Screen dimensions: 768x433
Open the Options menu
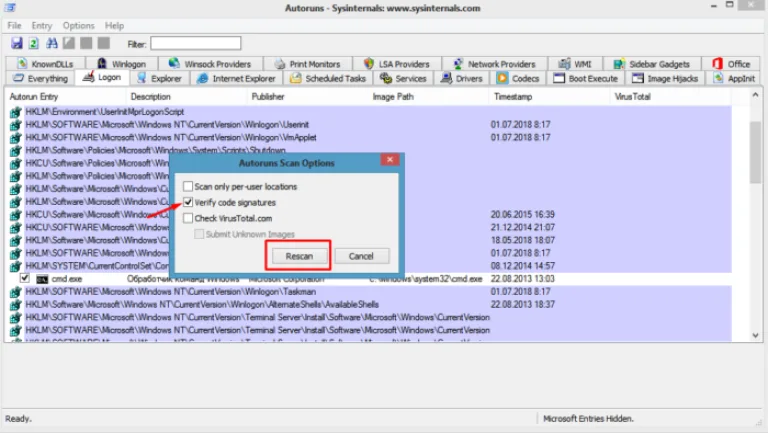(x=78, y=25)
